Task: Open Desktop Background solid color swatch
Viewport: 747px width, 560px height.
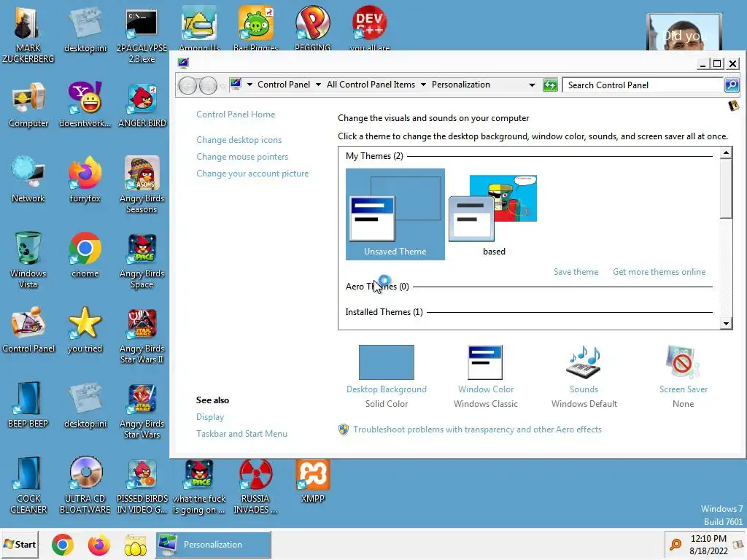Action: click(387, 362)
